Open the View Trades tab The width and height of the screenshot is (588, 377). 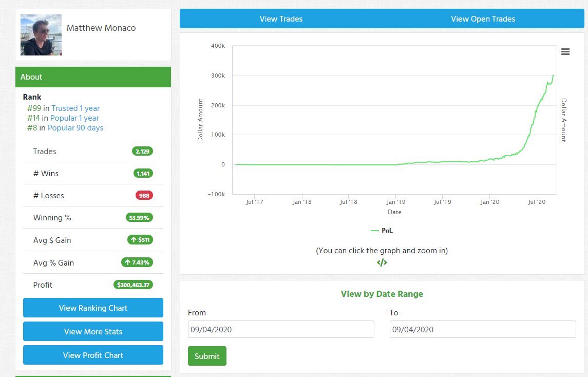point(281,19)
